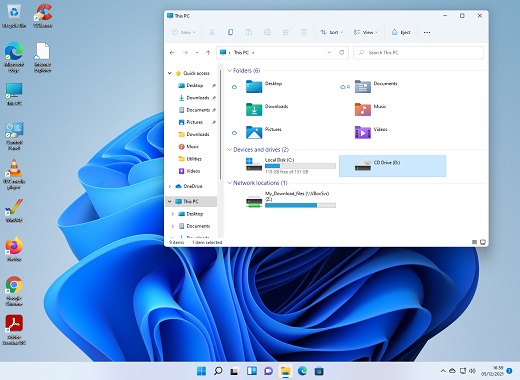
Task: Select the Documents folder in Folders
Action: pos(376,86)
